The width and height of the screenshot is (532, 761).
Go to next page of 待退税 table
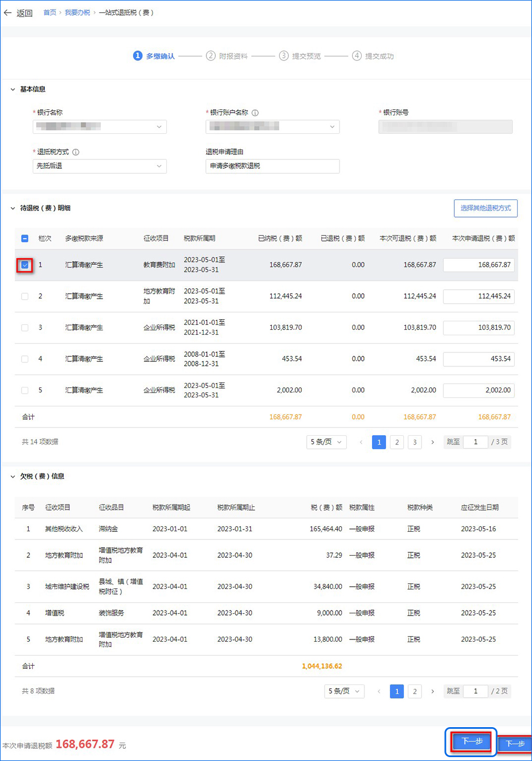tap(433, 442)
